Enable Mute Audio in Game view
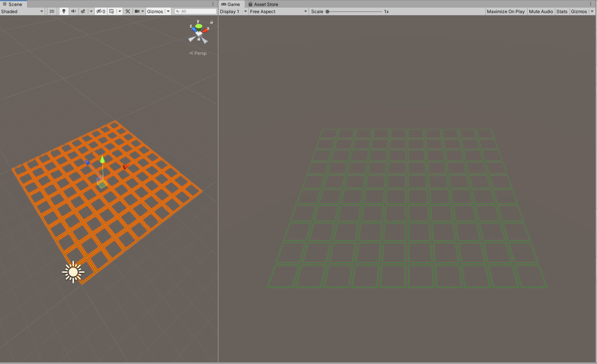This screenshot has width=597, height=364. [x=541, y=11]
